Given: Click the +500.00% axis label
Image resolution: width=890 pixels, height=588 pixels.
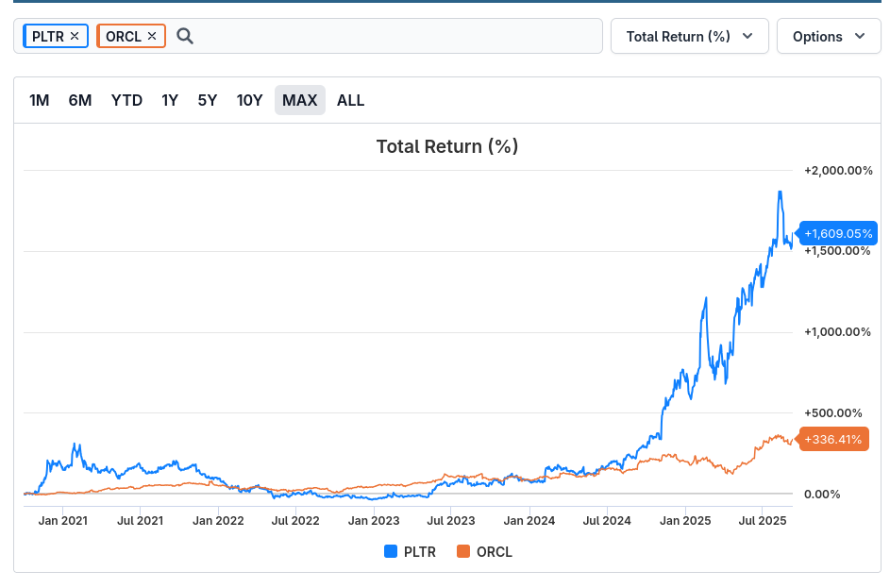Looking at the screenshot, I should (832, 413).
